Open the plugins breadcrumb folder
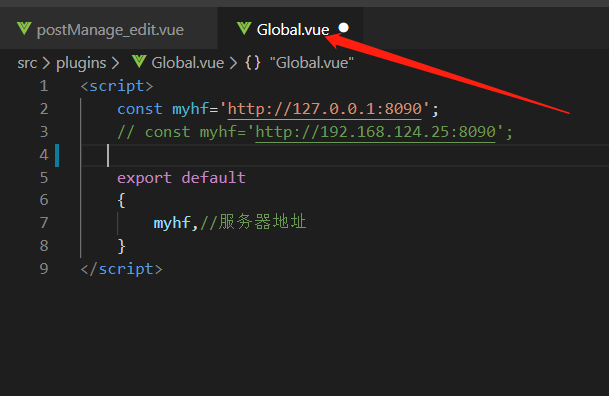 click(x=81, y=63)
